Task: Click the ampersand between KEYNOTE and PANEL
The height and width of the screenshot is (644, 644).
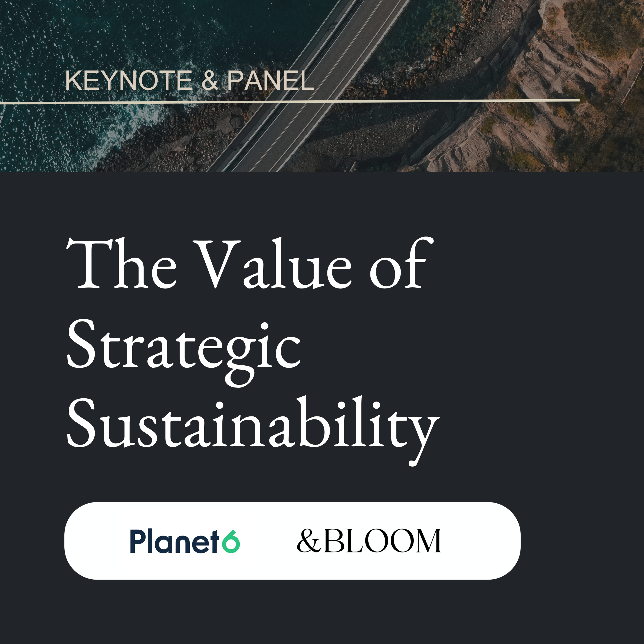Action: pos(210,80)
